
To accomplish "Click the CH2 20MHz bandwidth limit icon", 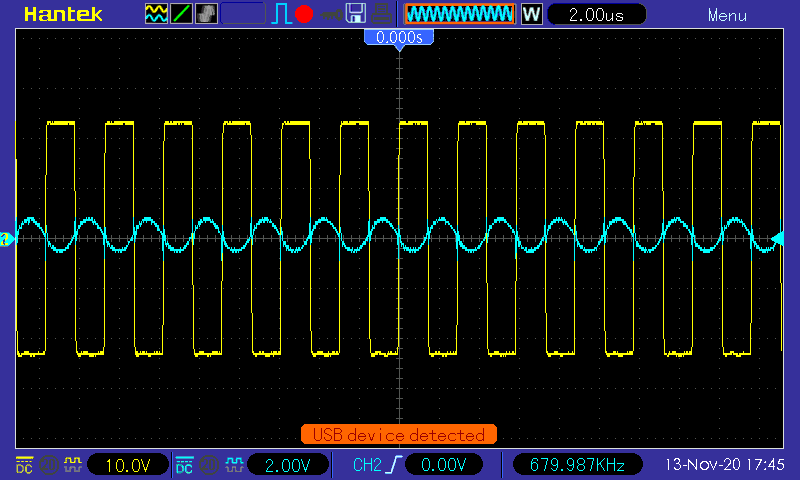I will click(x=209, y=465).
